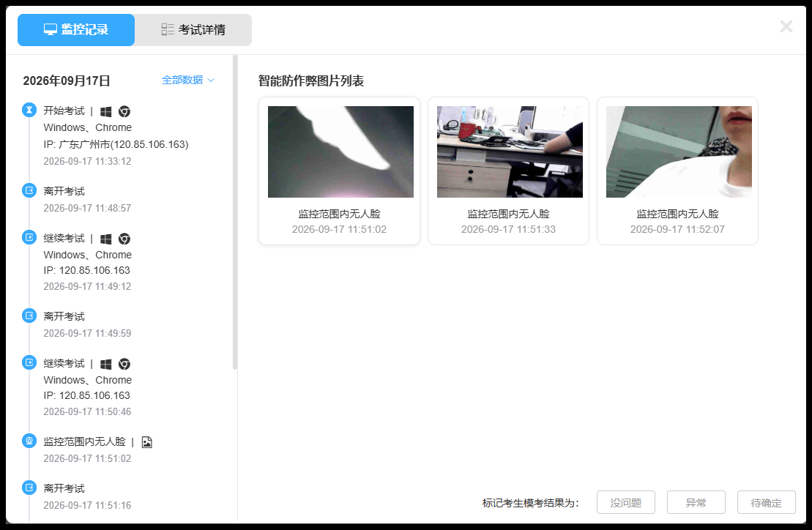The image size is (812, 530).
Task: Switch to the 监控记录 tab
Action: pyautogui.click(x=76, y=30)
